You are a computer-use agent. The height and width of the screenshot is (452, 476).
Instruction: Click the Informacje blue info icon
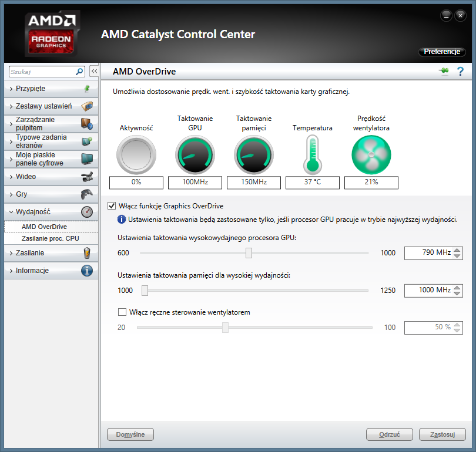(x=87, y=271)
